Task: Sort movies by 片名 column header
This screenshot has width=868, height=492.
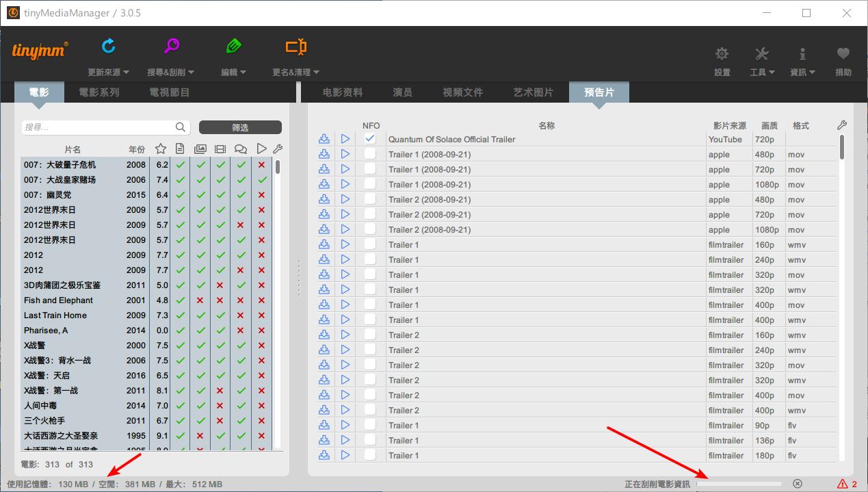Action: point(73,149)
